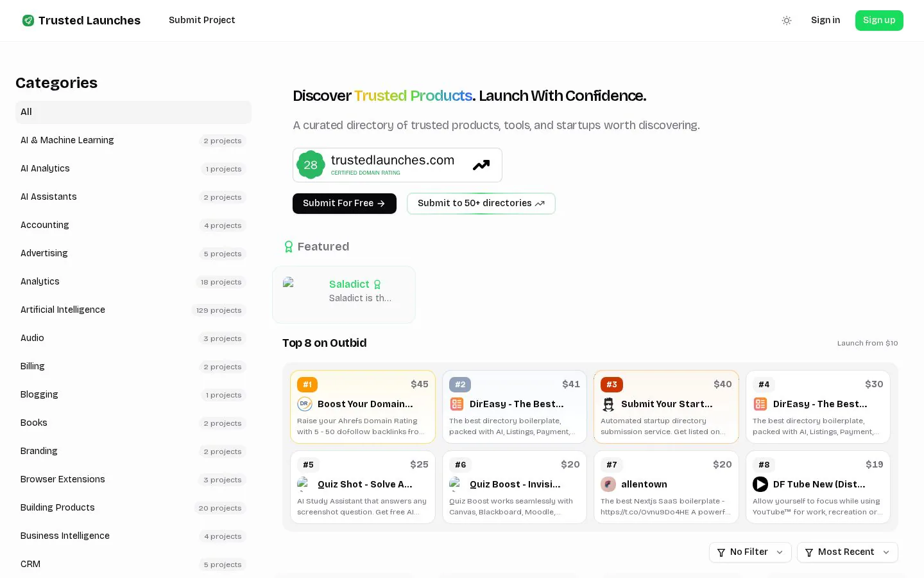Click the Launch from $10 text

tap(868, 343)
